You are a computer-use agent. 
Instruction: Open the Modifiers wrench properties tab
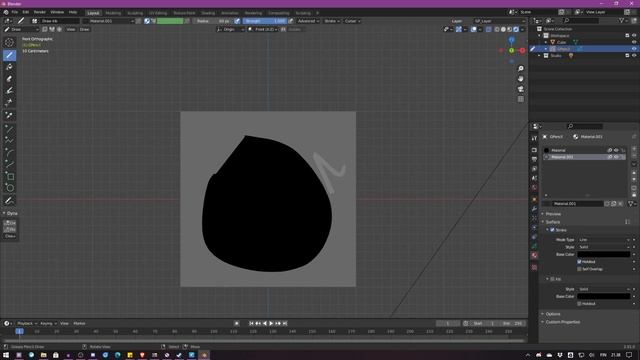[x=534, y=209]
